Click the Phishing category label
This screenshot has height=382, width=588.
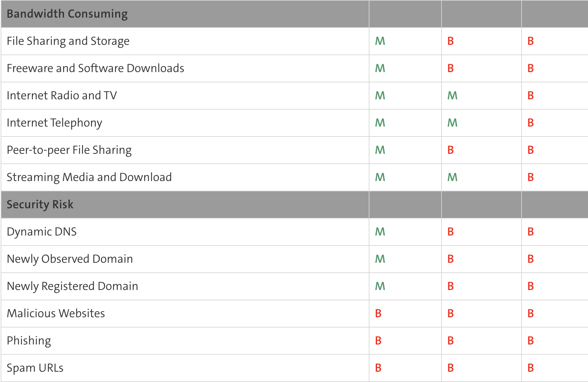pos(29,341)
